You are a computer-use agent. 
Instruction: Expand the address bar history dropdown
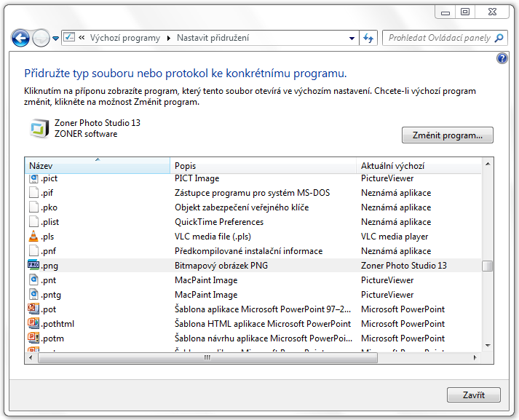pyautogui.click(x=352, y=39)
